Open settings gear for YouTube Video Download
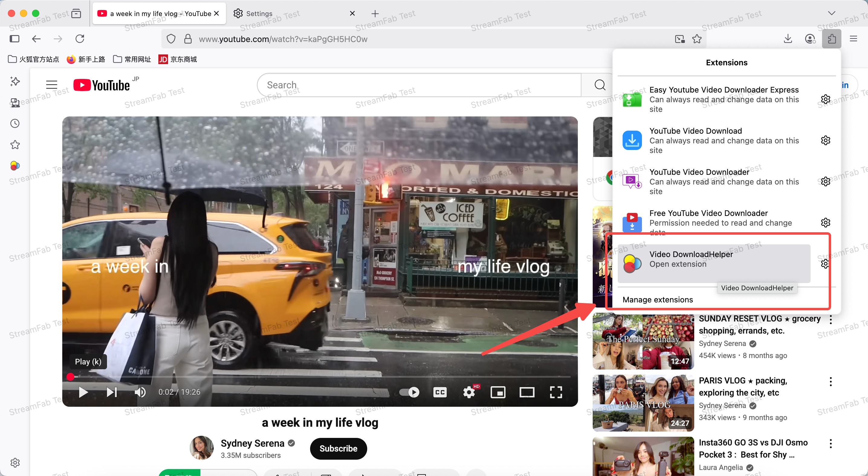Viewport: 868px width, 476px height. pyautogui.click(x=826, y=140)
